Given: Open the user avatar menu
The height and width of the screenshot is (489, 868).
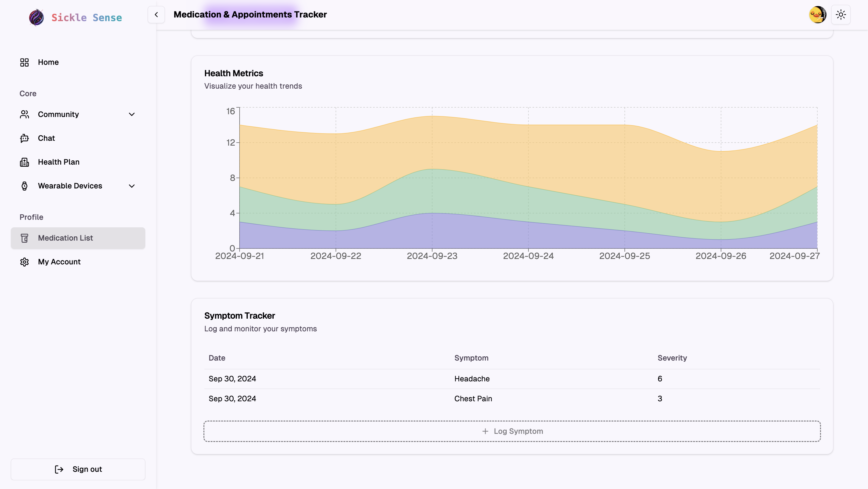Looking at the screenshot, I should coord(817,14).
